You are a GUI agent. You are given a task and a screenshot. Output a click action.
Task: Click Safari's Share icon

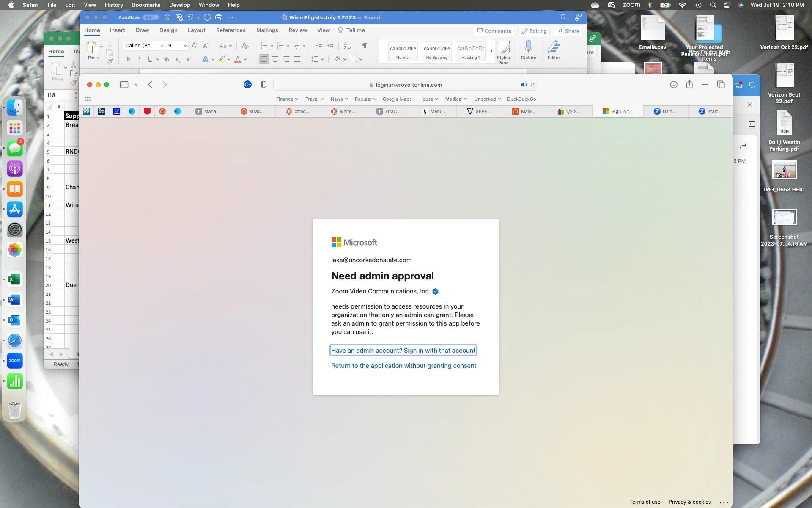(x=689, y=85)
